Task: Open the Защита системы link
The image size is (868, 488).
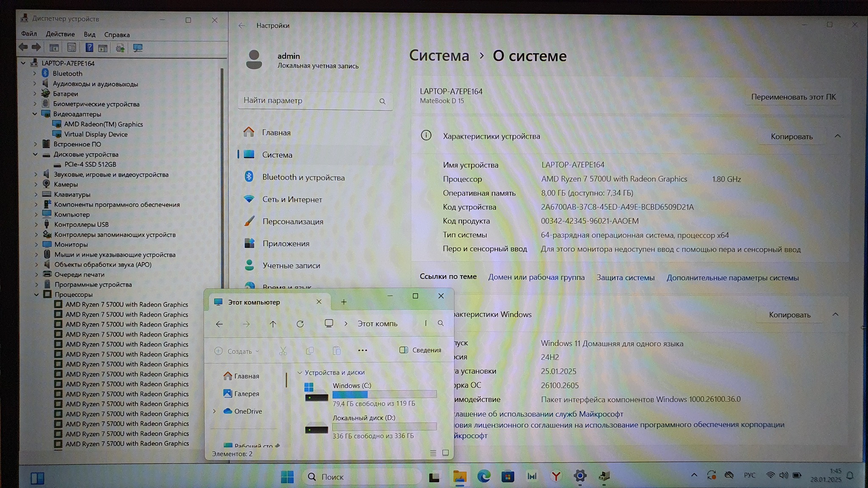Action: click(x=625, y=277)
